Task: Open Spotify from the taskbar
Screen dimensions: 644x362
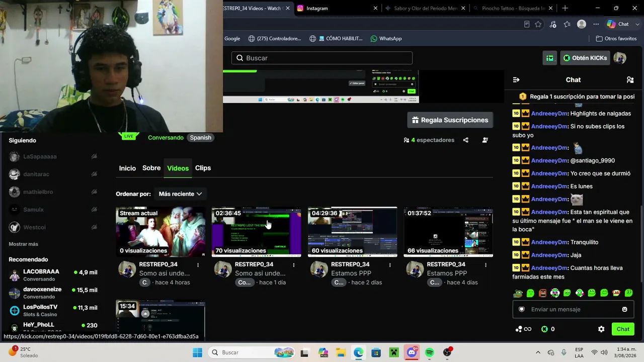Action: pos(429,352)
